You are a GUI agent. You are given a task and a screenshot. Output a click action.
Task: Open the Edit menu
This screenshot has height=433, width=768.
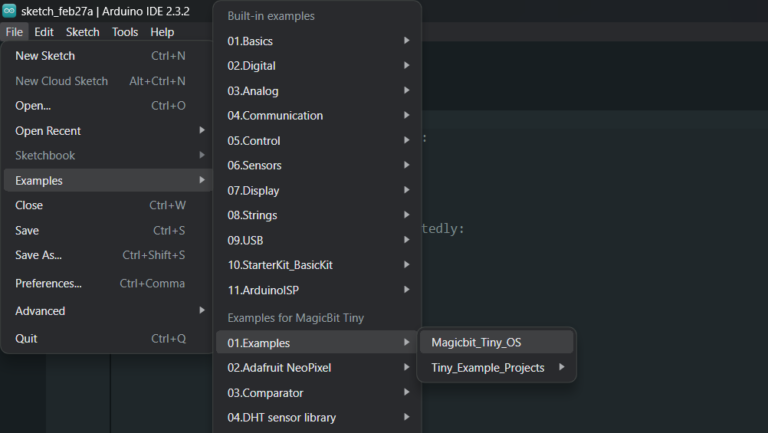[x=44, y=32]
